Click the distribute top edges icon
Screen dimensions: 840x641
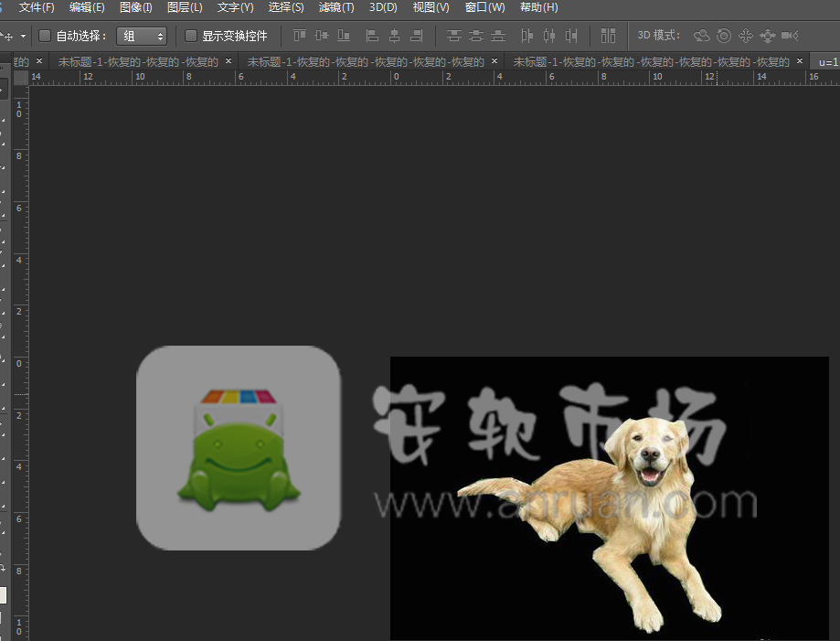(453, 36)
